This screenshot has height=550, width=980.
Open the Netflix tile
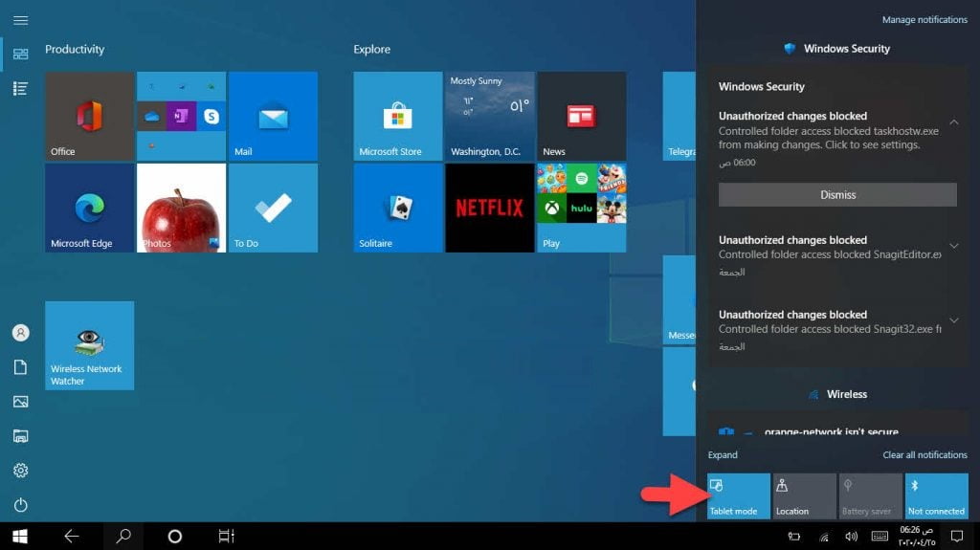click(489, 209)
